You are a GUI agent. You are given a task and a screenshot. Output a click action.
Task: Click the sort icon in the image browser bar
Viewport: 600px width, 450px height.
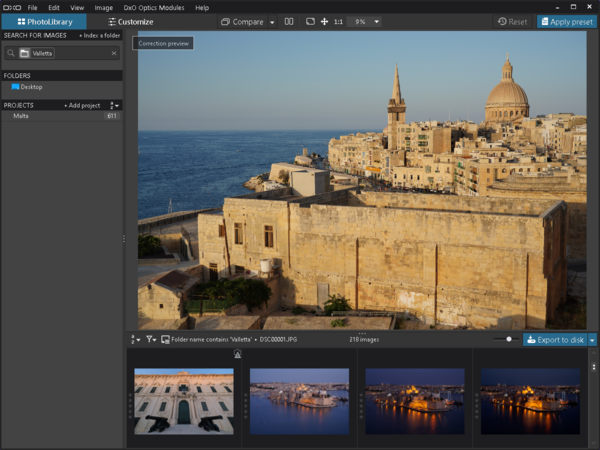(x=135, y=340)
